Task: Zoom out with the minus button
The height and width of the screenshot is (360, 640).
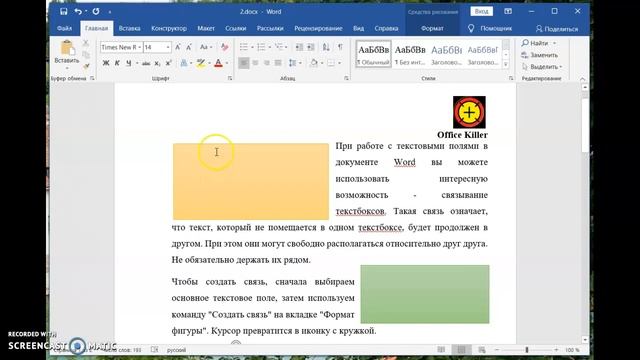Action: tap(497, 350)
